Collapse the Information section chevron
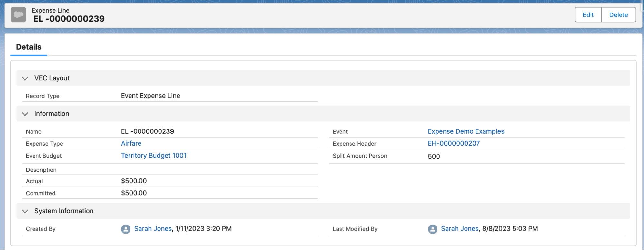This screenshot has width=644, height=250. tap(25, 114)
